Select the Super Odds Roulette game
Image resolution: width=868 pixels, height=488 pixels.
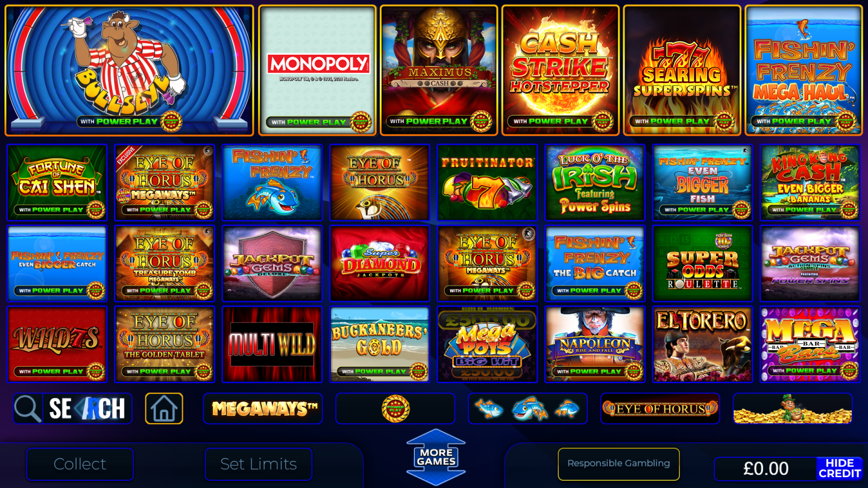click(x=702, y=263)
